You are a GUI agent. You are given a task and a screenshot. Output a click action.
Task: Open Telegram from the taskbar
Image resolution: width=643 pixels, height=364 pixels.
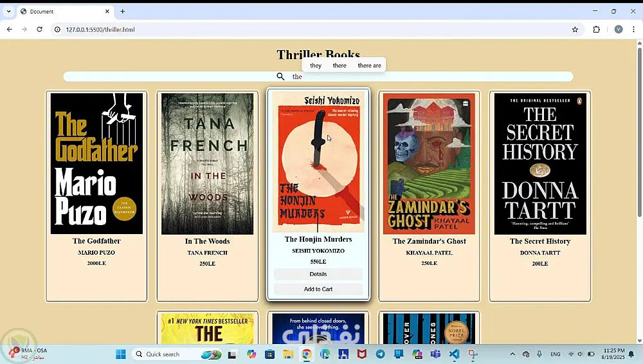[x=380, y=354]
